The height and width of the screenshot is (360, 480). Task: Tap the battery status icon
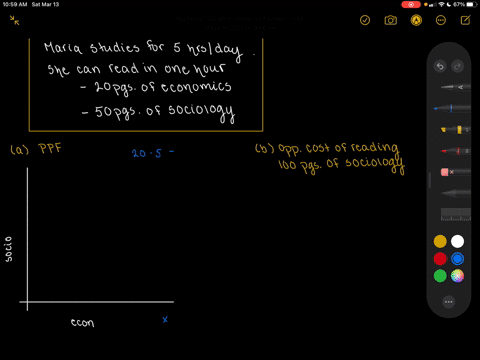[472, 4]
